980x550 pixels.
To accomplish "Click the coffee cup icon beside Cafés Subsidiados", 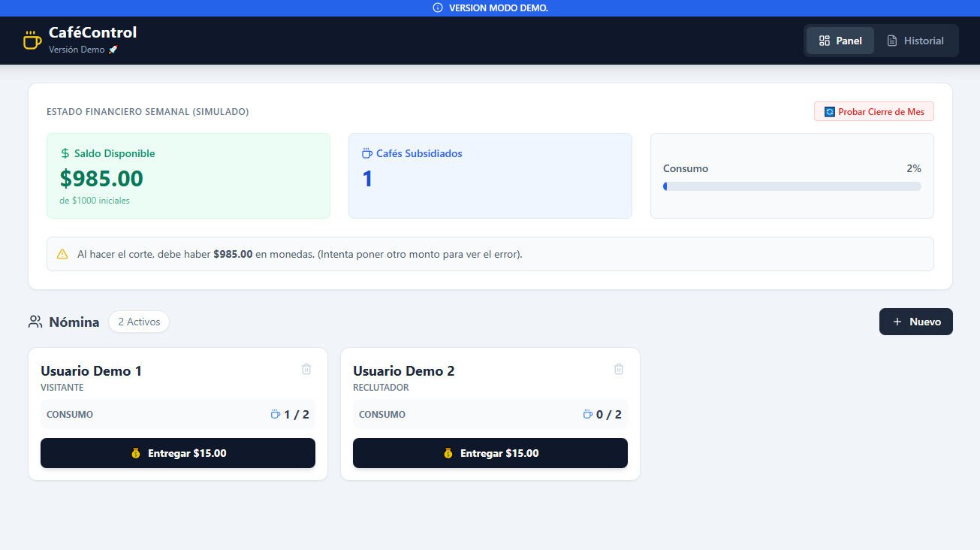I will [366, 153].
